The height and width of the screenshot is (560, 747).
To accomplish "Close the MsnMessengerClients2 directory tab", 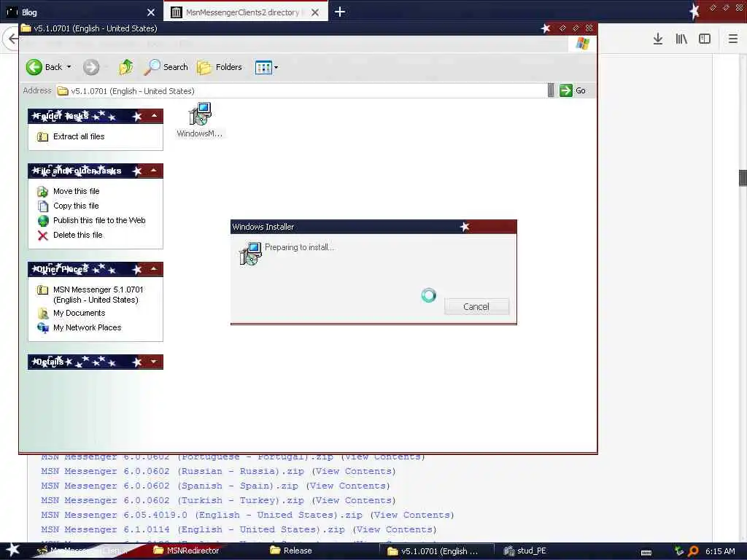I will coord(315,12).
